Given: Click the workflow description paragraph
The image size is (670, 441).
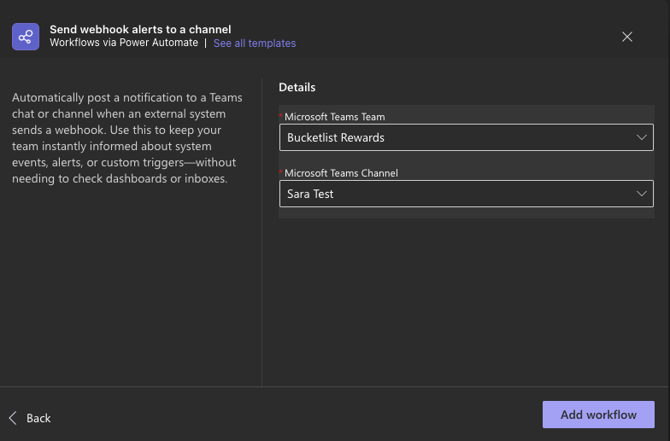Looking at the screenshot, I should pos(126,138).
